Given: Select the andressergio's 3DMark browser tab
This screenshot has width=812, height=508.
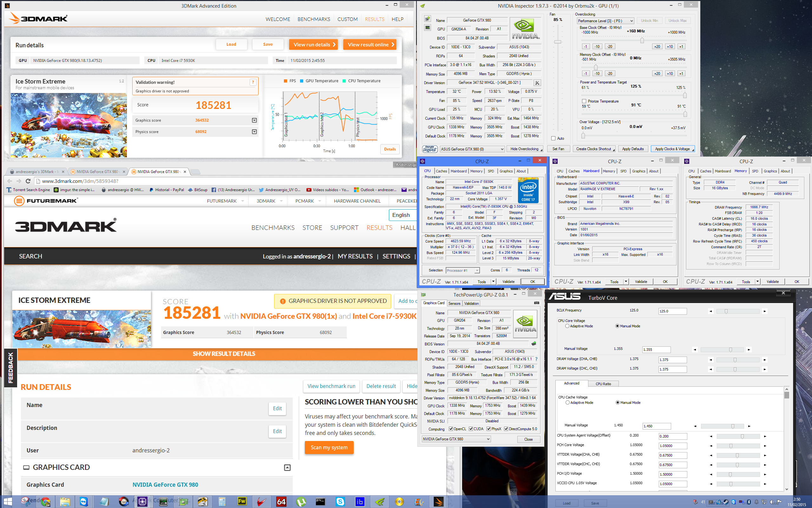Looking at the screenshot, I should (37, 172).
